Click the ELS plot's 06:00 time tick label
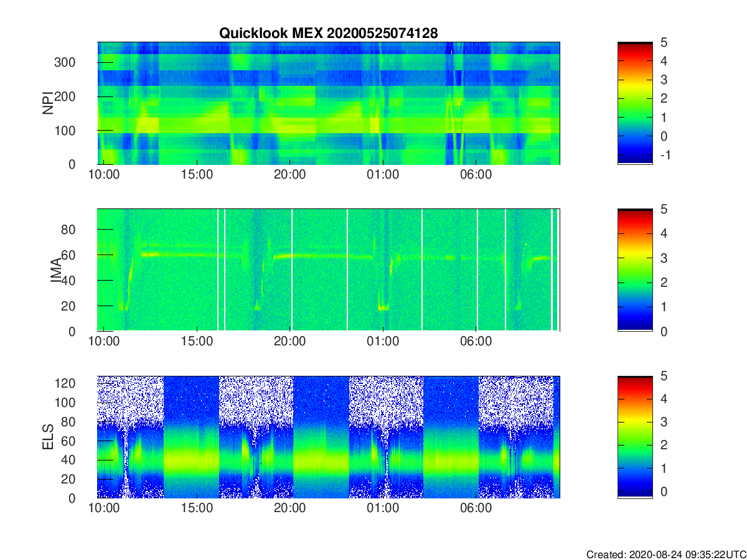747x560 pixels. pos(476,508)
